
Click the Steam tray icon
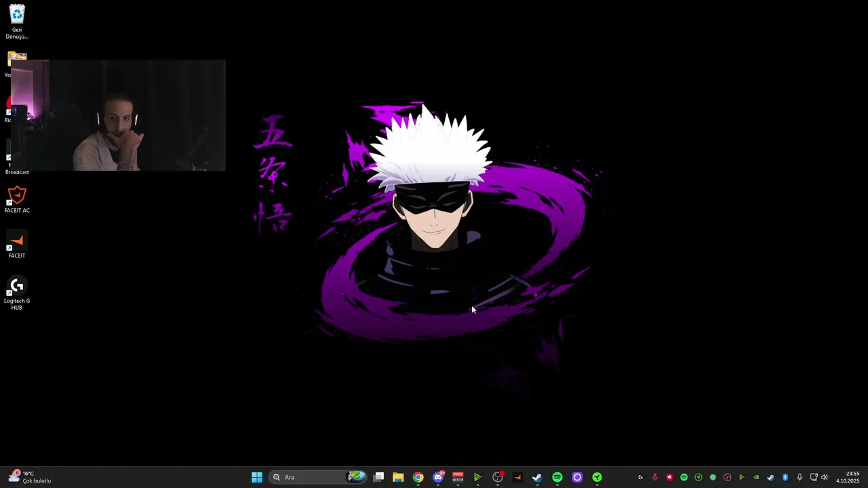(x=770, y=477)
